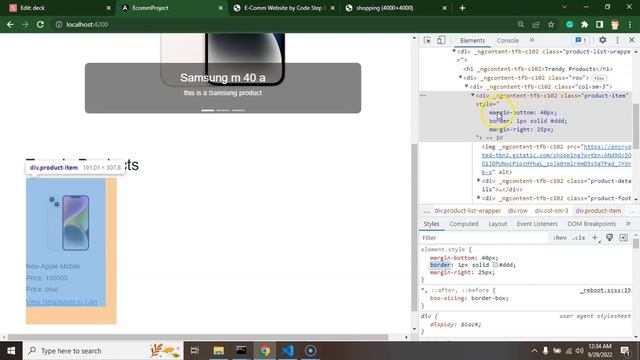This screenshot has height=360, width=640.
Task: Open the Windows Start menu
Action: (x=11, y=351)
